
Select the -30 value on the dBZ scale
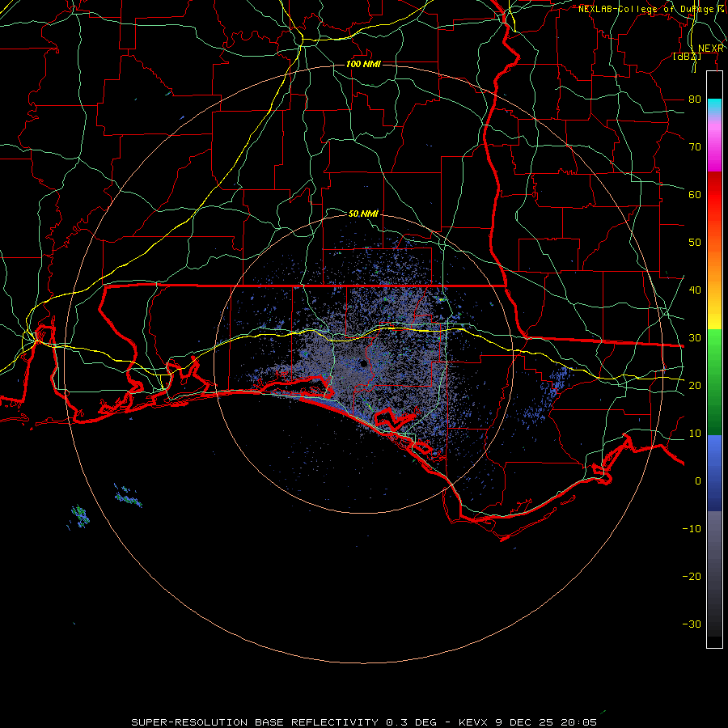(x=692, y=624)
